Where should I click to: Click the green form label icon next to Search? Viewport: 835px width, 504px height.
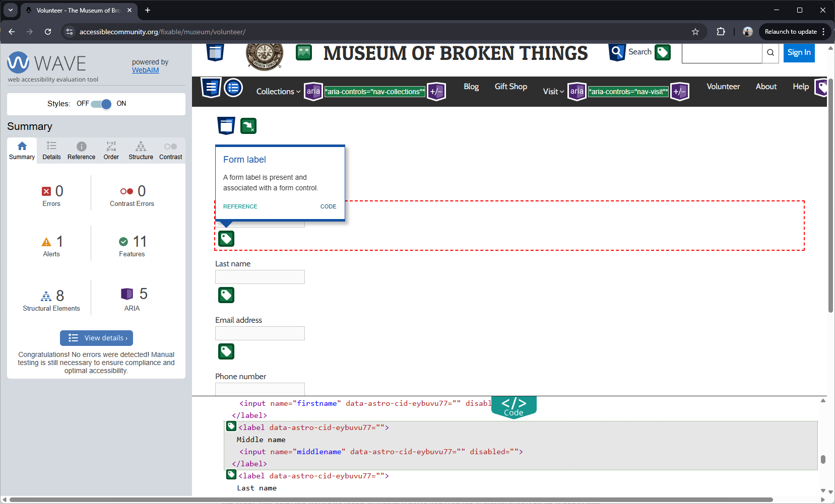[x=663, y=52]
